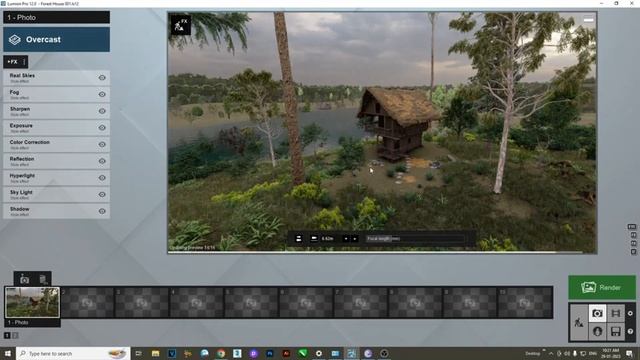This screenshot has width=640, height=360.
Task: Toggle visibility of Reflection effect
Action: tap(102, 161)
